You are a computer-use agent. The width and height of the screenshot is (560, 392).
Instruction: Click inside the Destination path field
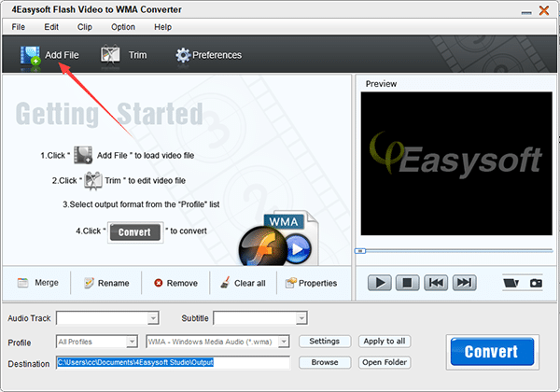[173, 363]
